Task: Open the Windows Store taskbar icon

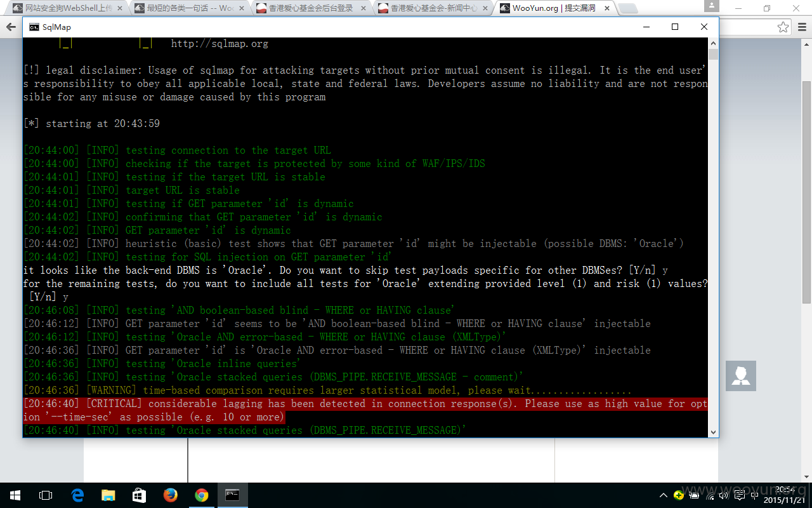Action: 140,495
